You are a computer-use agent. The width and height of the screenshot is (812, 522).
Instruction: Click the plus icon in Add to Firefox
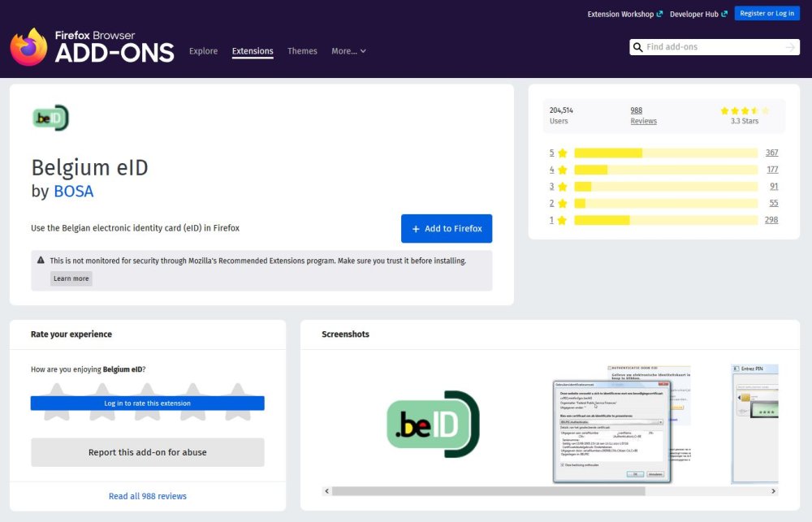coord(415,229)
